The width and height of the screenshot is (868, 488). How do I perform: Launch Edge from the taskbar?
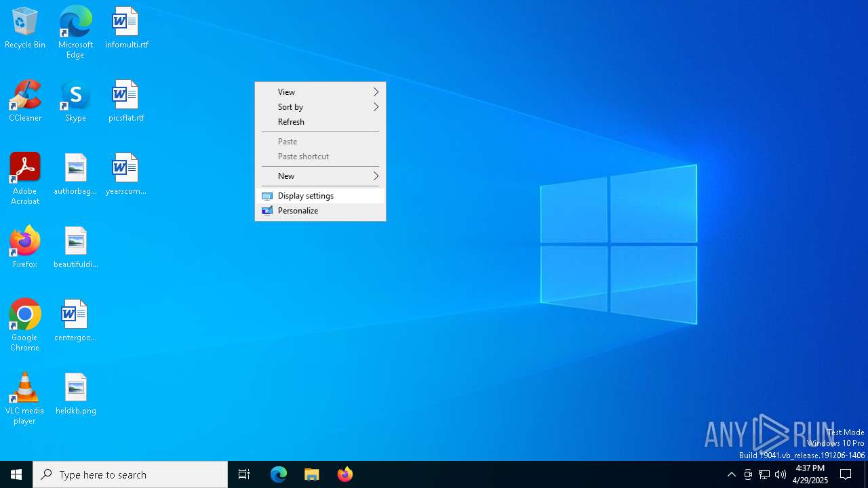click(279, 474)
